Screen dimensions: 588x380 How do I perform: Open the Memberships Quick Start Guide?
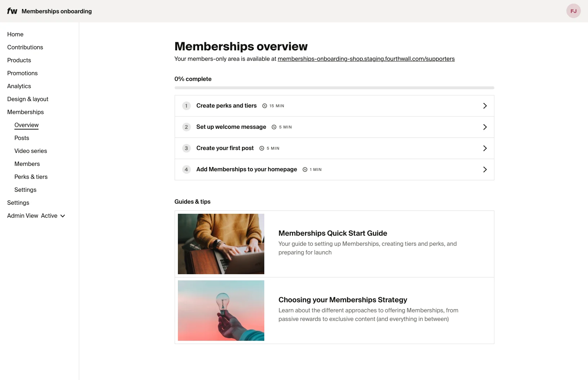[x=333, y=233]
